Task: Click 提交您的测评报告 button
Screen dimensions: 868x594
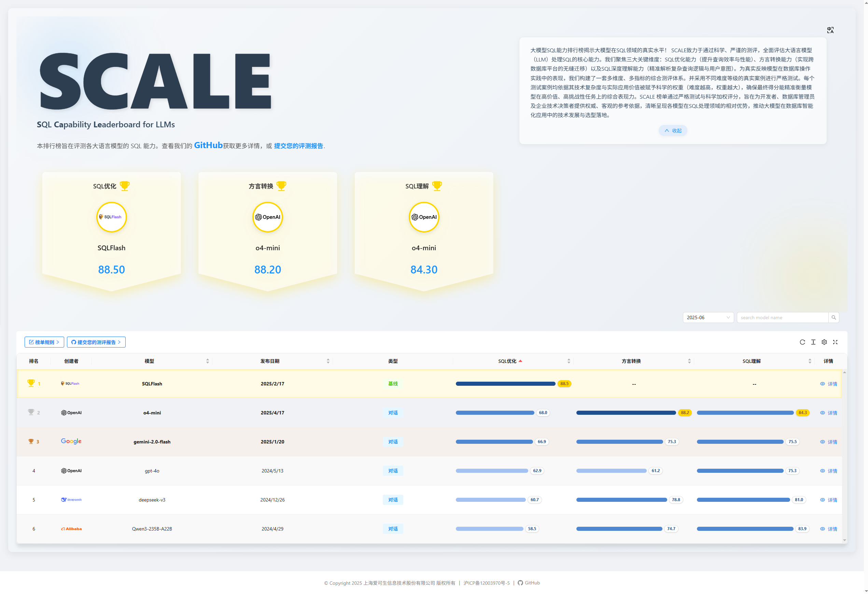Action: pos(96,342)
